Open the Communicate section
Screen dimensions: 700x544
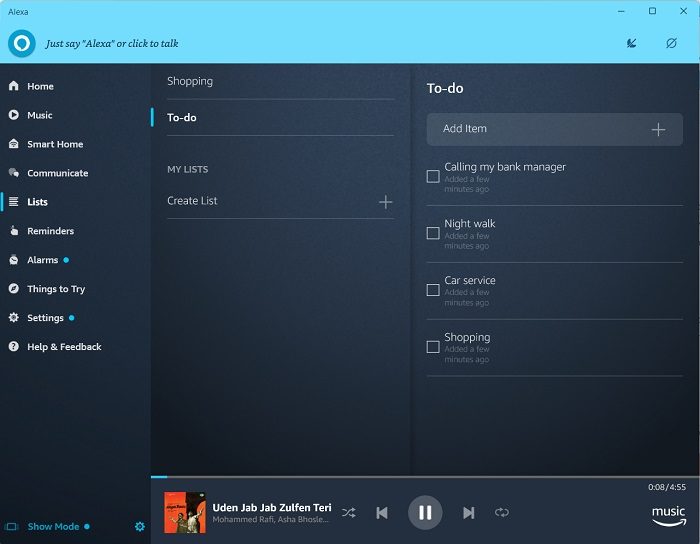(58, 173)
